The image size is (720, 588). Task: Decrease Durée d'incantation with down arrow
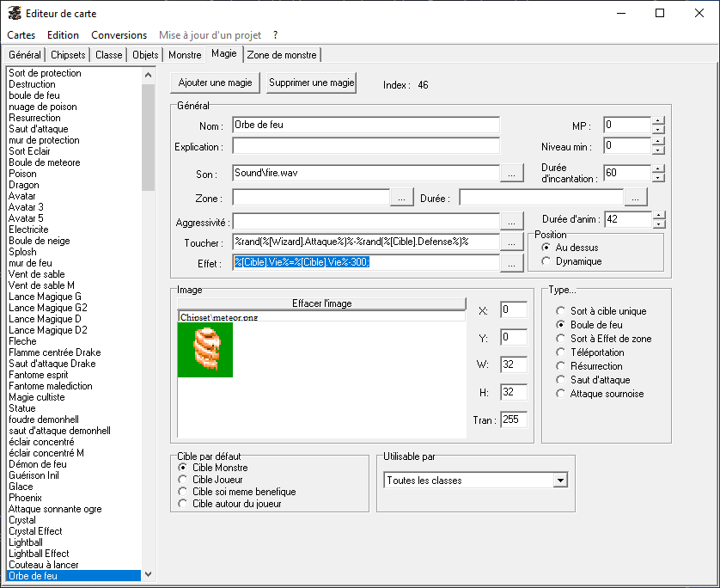pyautogui.click(x=658, y=177)
